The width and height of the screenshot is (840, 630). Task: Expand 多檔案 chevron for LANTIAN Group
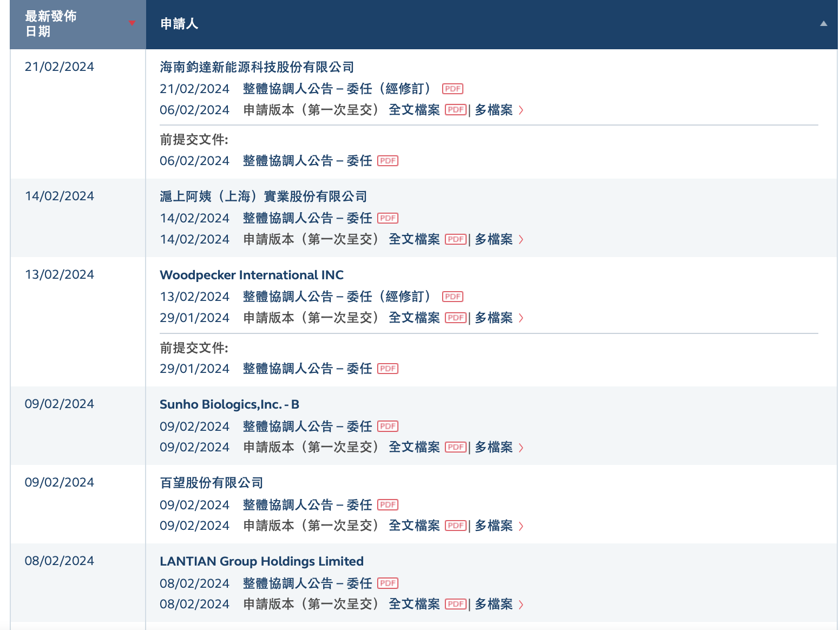521,605
